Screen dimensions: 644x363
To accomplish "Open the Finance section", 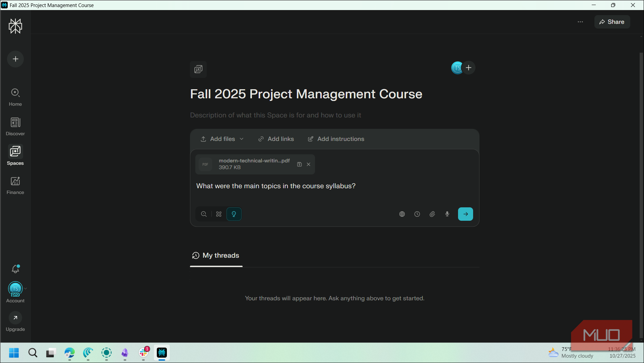I will [x=15, y=186].
